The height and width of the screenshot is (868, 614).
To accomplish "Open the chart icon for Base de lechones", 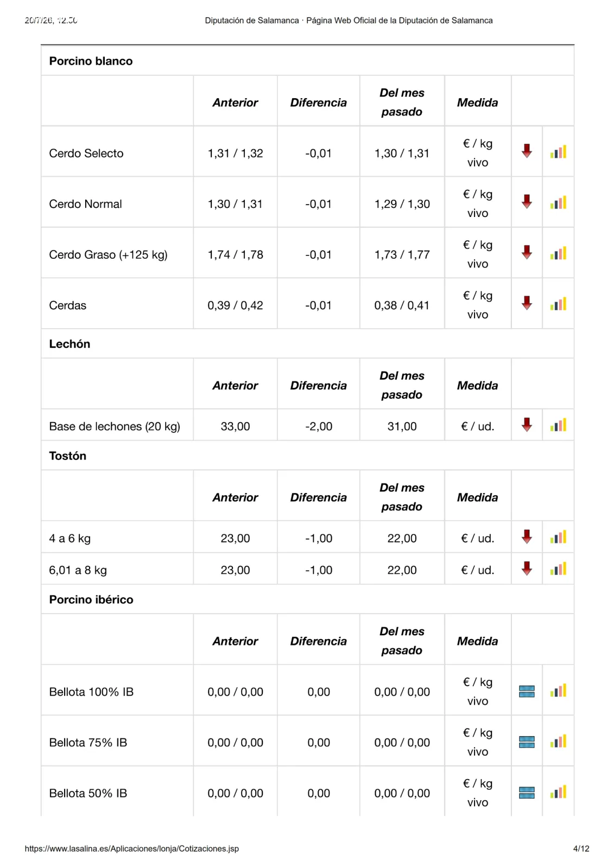I will click(x=558, y=425).
